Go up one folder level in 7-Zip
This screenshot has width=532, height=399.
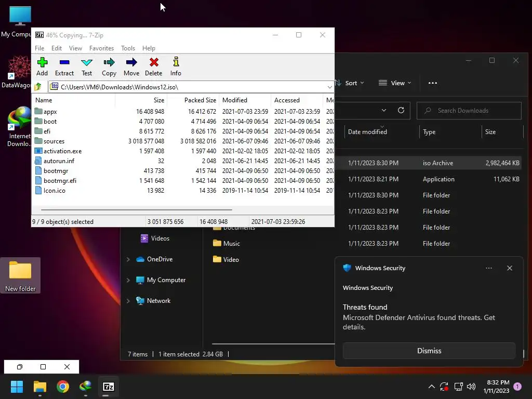coord(38,87)
